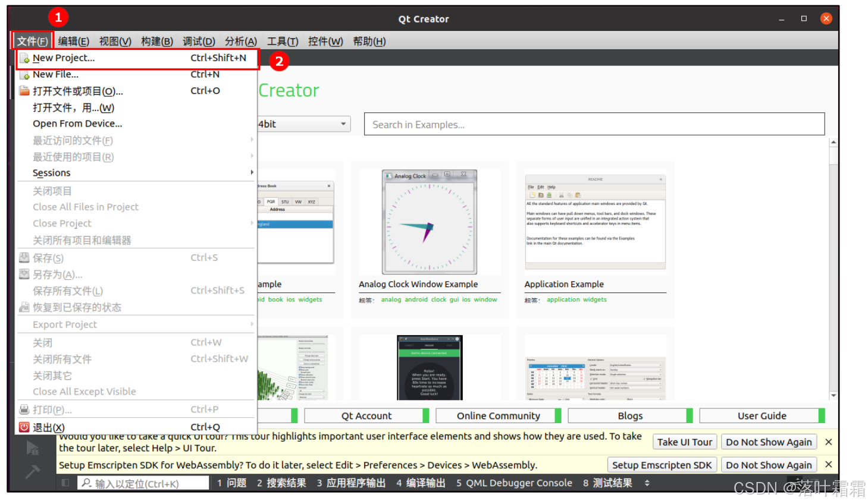Click the analog tag link

click(391, 300)
